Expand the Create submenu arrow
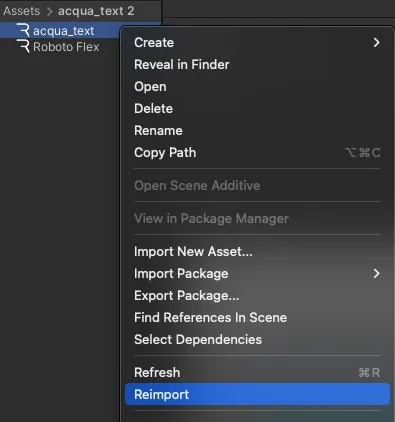The height and width of the screenshot is (422, 395). 376,42
